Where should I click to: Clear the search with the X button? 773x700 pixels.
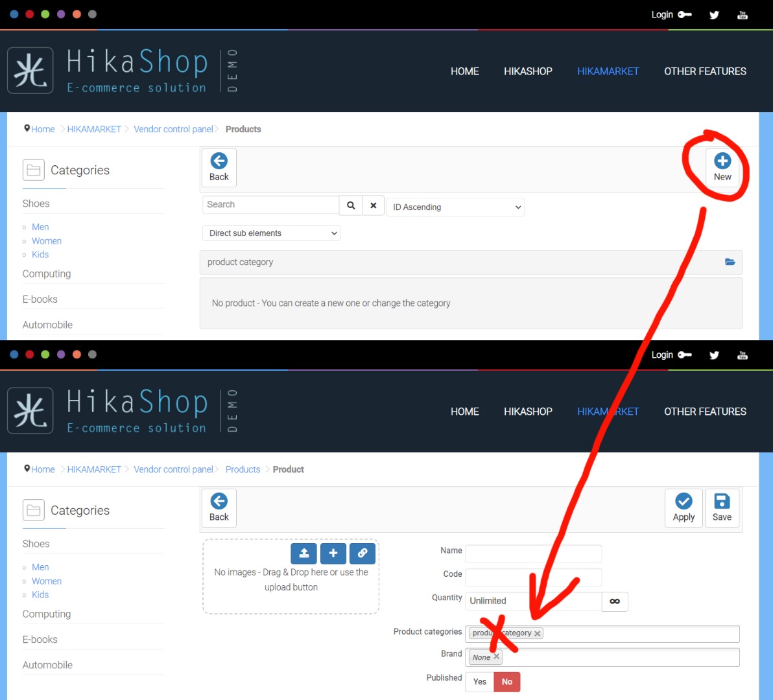pos(373,205)
